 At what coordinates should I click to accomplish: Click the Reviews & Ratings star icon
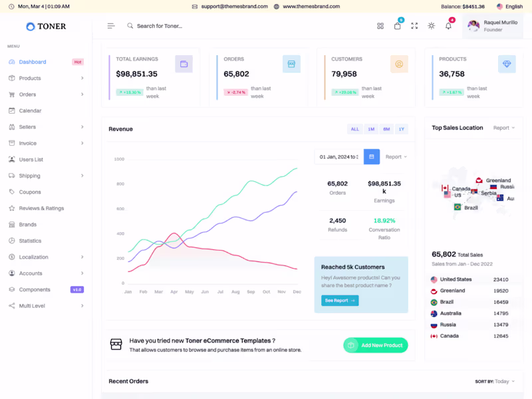pos(12,208)
